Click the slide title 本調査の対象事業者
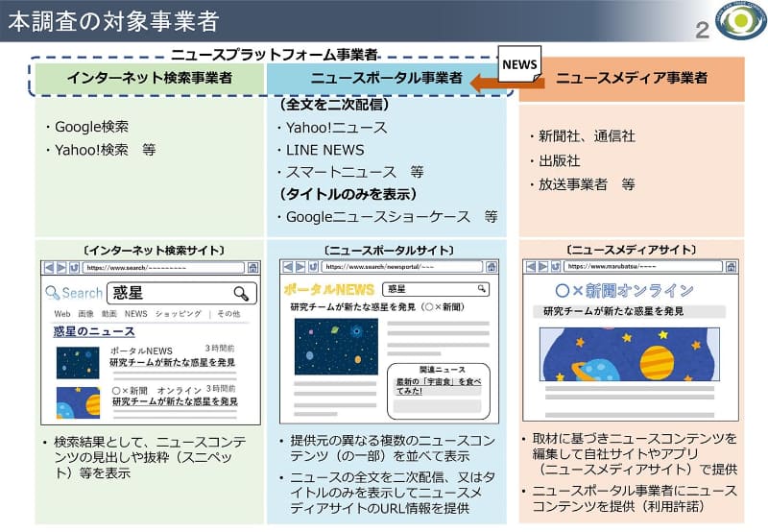768x532 pixels. pyautogui.click(x=113, y=21)
